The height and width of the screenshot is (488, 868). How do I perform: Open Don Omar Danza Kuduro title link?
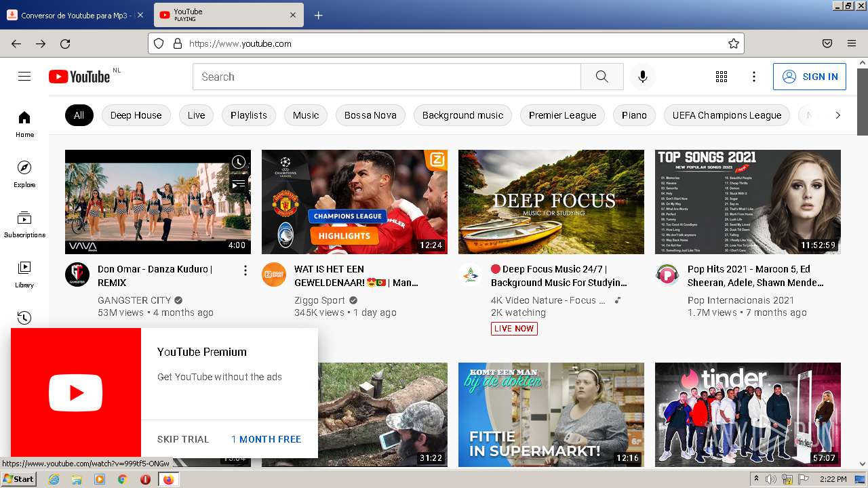point(155,276)
